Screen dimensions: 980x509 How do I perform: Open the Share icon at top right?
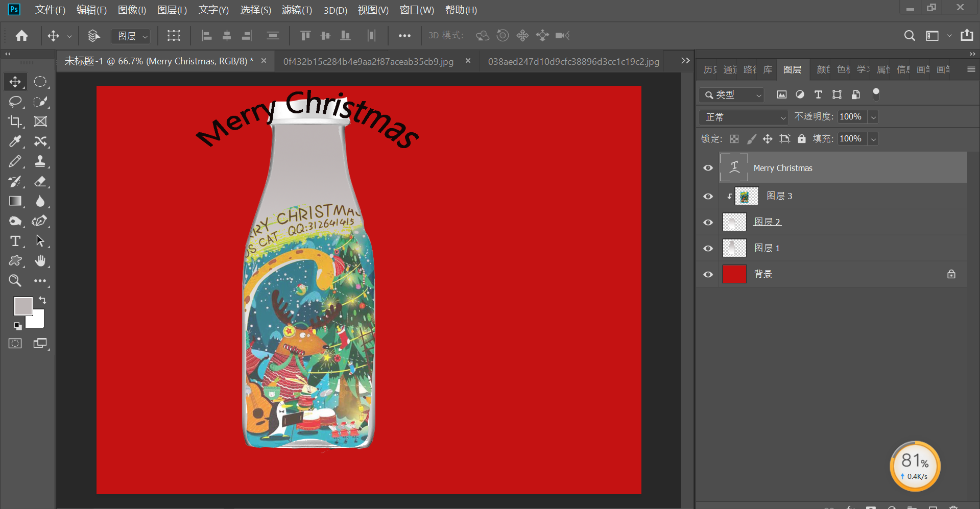click(967, 35)
